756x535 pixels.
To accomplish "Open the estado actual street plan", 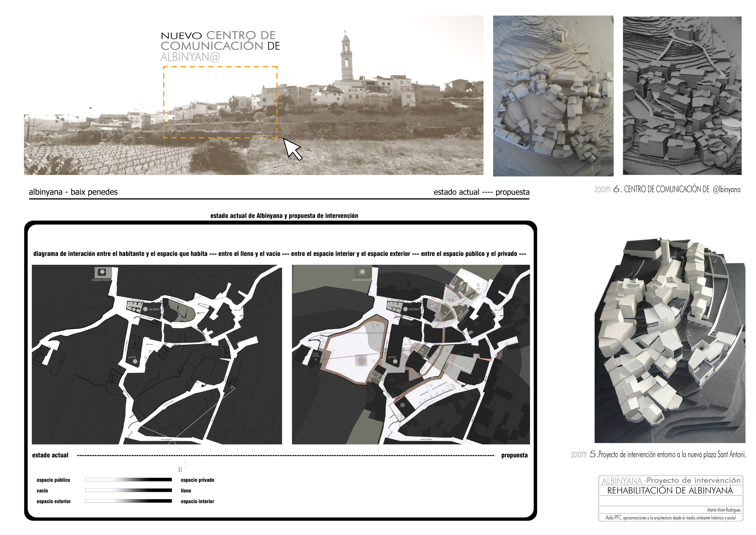I will coord(157,354).
